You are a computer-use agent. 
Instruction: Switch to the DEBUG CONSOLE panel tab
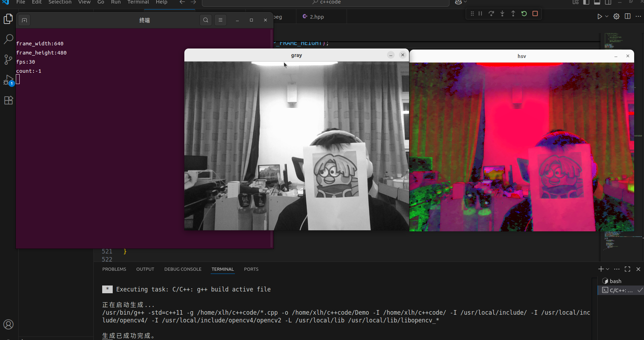[x=183, y=269]
